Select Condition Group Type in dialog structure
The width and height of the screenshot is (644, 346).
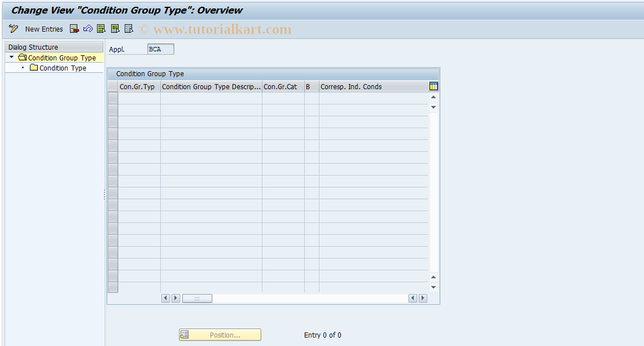(62, 58)
